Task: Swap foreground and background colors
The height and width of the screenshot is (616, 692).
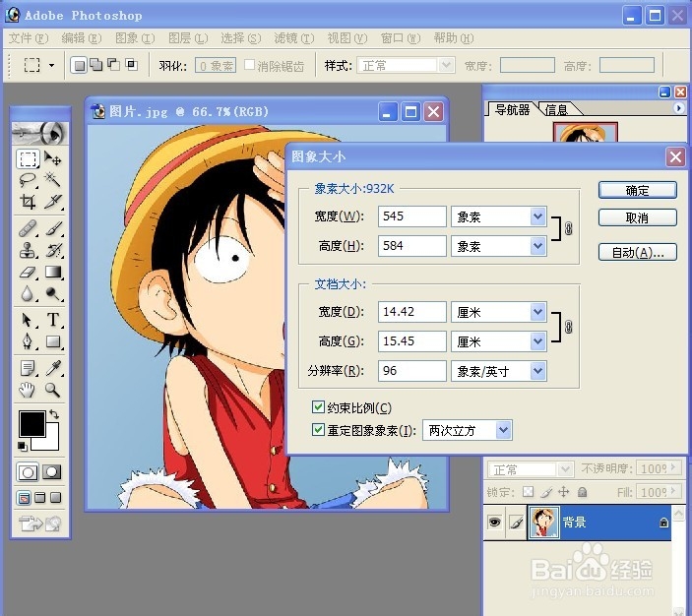Action: 54,414
